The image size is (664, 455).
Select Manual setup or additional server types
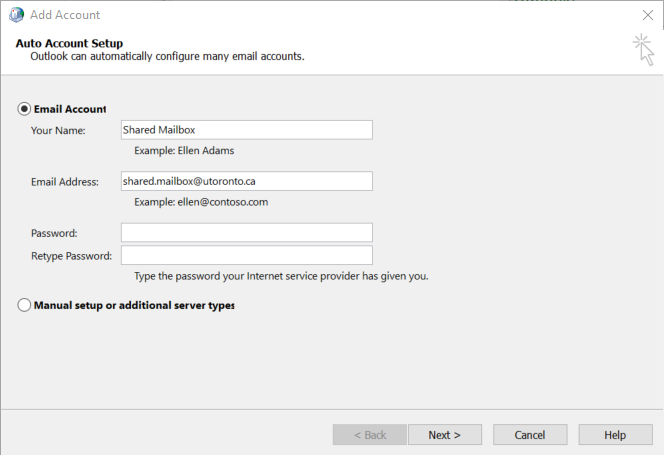click(24, 305)
